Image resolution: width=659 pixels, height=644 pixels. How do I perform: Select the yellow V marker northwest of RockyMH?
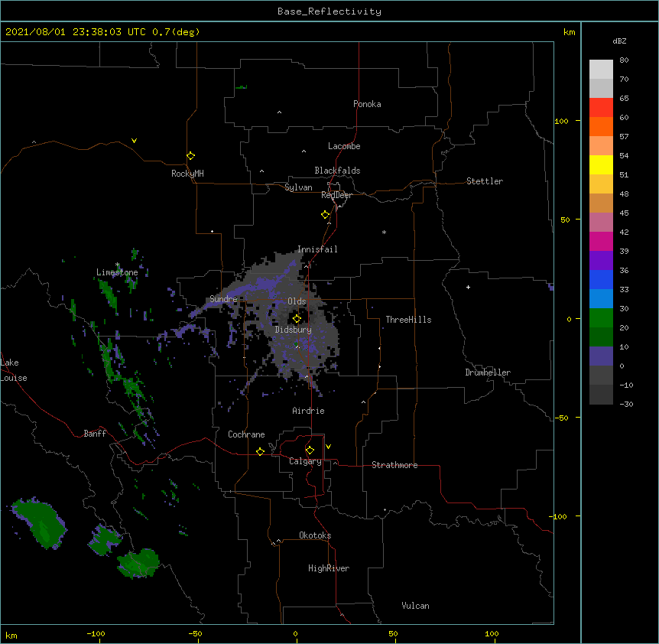(x=134, y=141)
